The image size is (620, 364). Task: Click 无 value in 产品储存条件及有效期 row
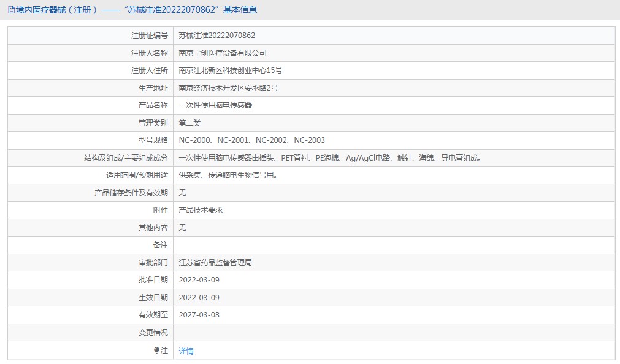182,193
